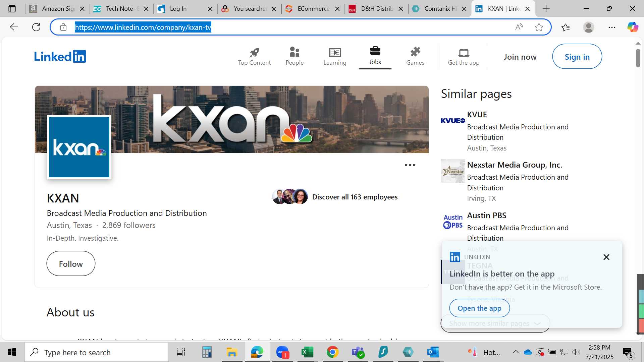Screen dimensions: 644x362
Task: Click the Windows taskbar search box
Action: click(x=97, y=352)
